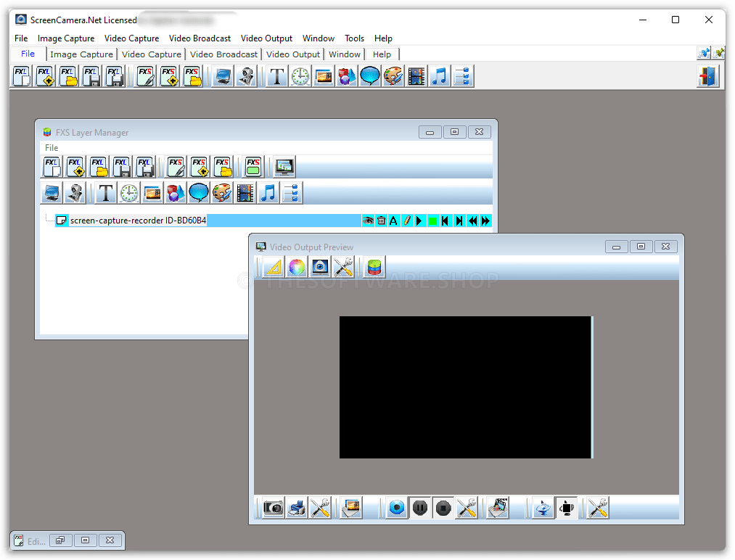Image resolution: width=735 pixels, height=560 pixels.
Task: Click the green square on the layer row
Action: (432, 221)
